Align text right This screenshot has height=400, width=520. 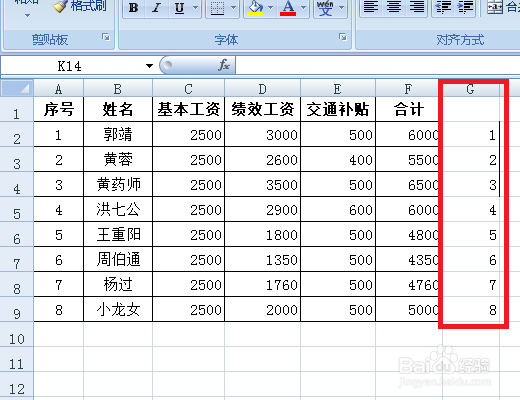[x=417, y=7]
